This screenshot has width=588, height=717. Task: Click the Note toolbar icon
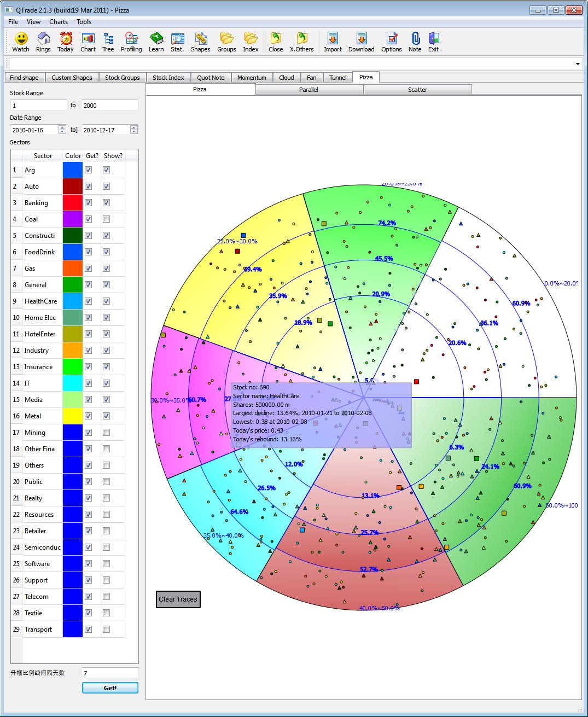415,42
